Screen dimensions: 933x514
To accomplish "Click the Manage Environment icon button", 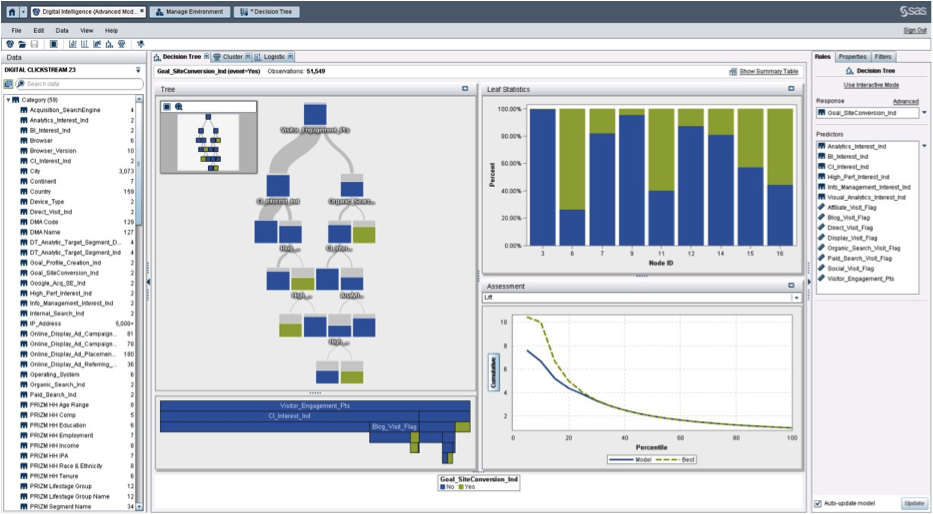I will pyautogui.click(x=190, y=11).
